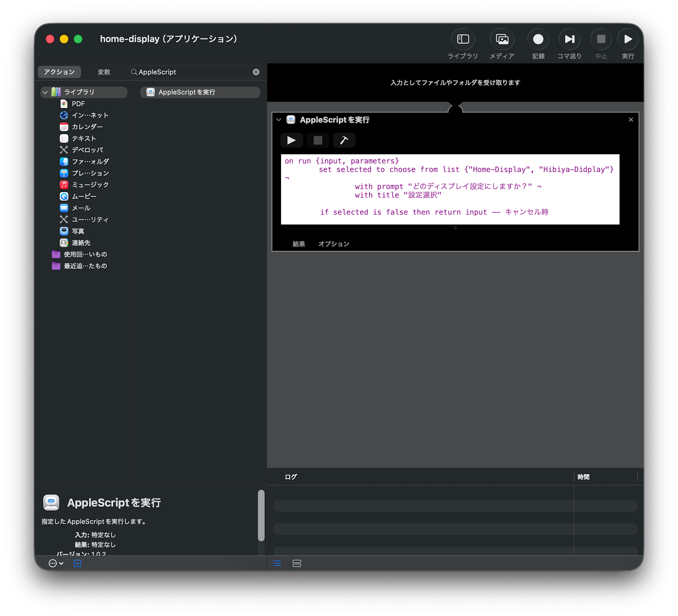Remove the AppleScript action with its X
The height and width of the screenshot is (616, 678).
click(631, 120)
